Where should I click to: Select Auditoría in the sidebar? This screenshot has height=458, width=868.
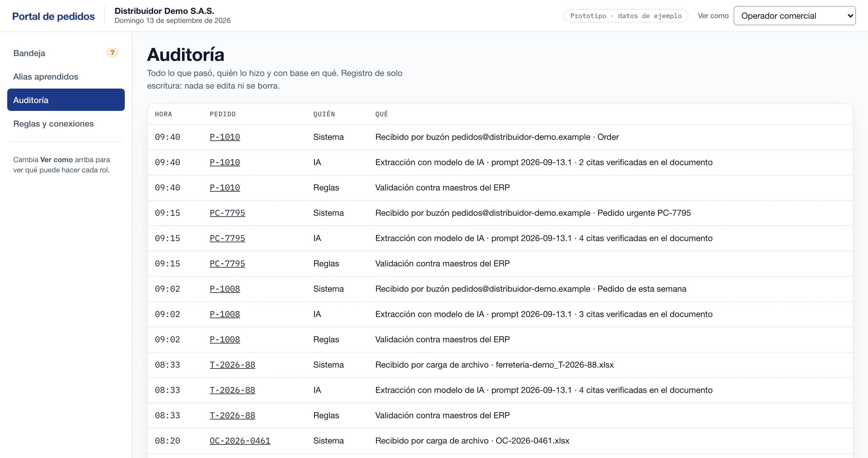66,100
